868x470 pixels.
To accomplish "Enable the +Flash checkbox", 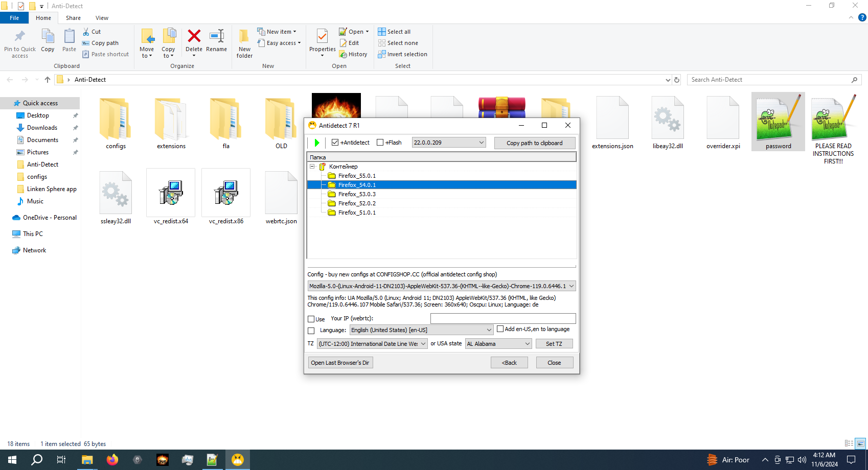I will pyautogui.click(x=380, y=143).
